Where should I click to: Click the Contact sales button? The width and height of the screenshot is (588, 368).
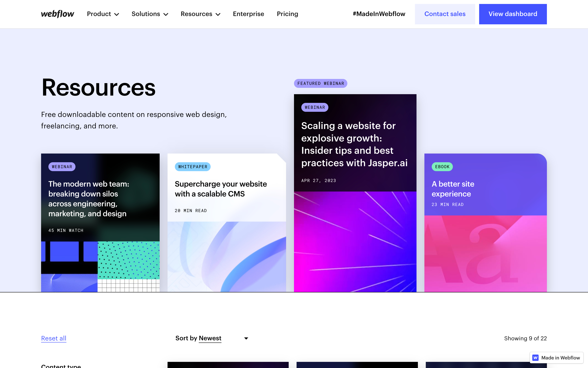point(445,14)
